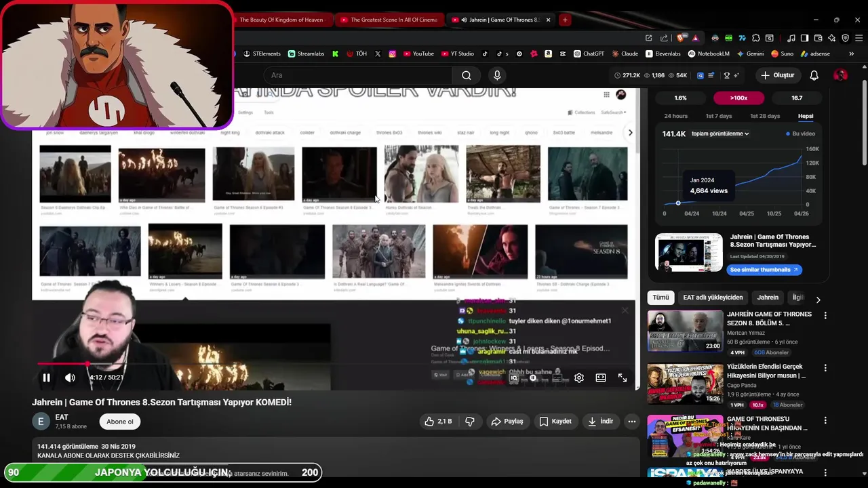The width and height of the screenshot is (868, 488).
Task: Select Jahrein filter chip
Action: [x=768, y=298]
